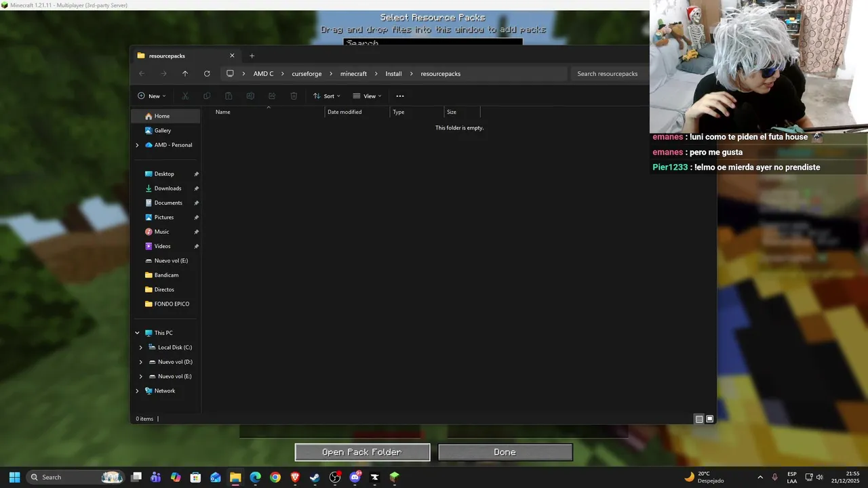
Task: Expand Nuevo vol (E:) under This PC
Action: [x=141, y=376]
